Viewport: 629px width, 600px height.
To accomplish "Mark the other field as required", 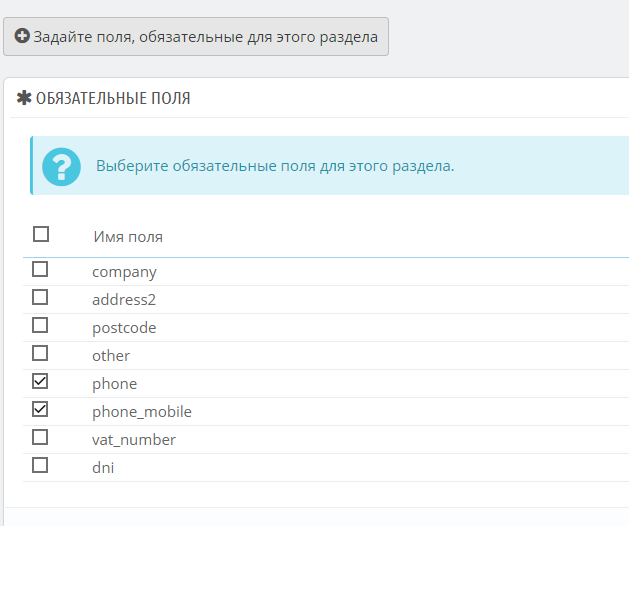I will tap(40, 353).
